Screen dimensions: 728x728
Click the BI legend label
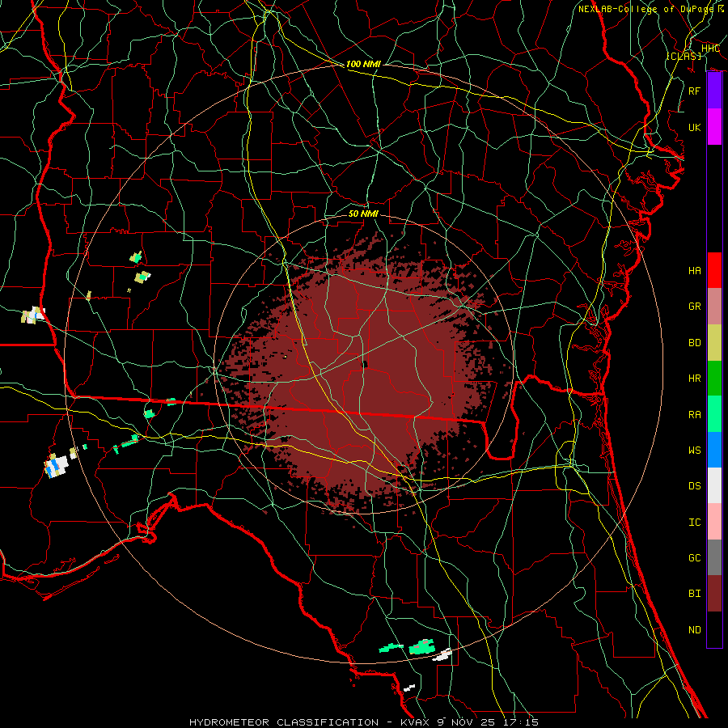click(x=694, y=594)
